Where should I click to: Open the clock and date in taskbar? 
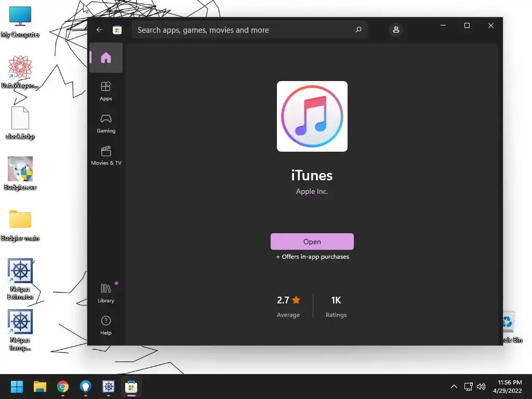[x=508, y=387]
